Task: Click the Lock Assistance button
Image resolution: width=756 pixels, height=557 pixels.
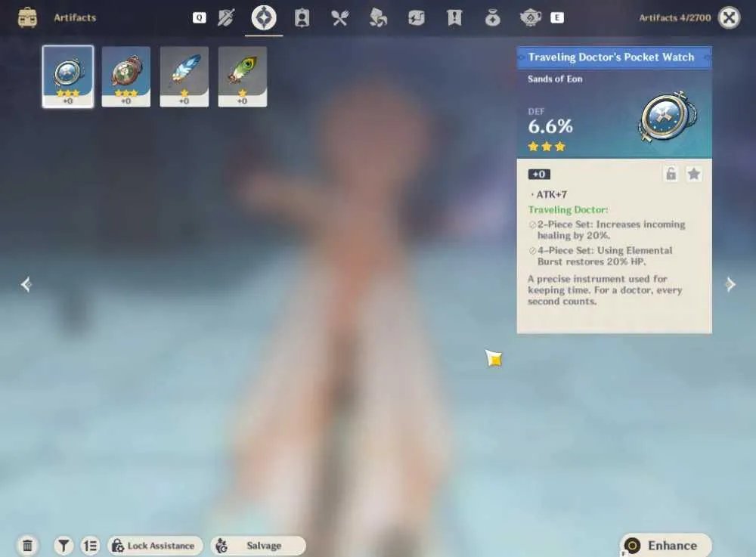Action: click(x=155, y=546)
